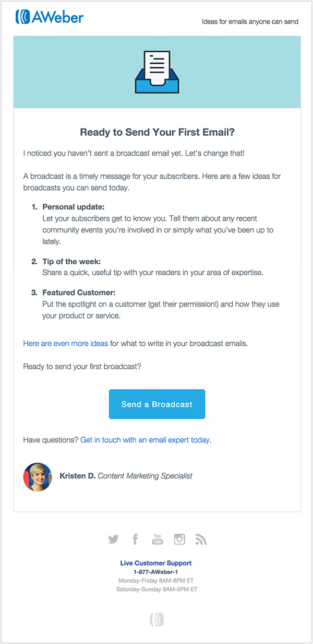
Task: Click the "Ready to Send Your First Email?" heading
Action: [157, 132]
